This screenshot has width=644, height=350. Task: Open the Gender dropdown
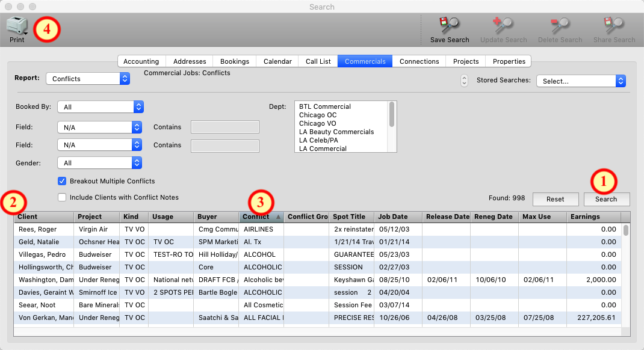pyautogui.click(x=100, y=163)
